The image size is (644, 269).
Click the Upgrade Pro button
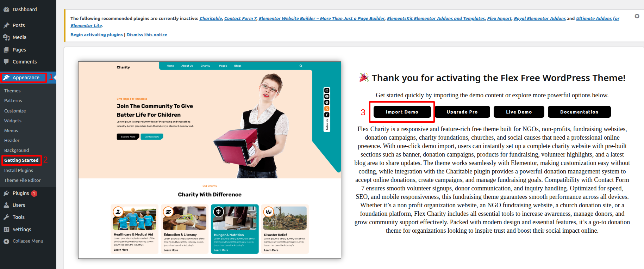(x=462, y=112)
